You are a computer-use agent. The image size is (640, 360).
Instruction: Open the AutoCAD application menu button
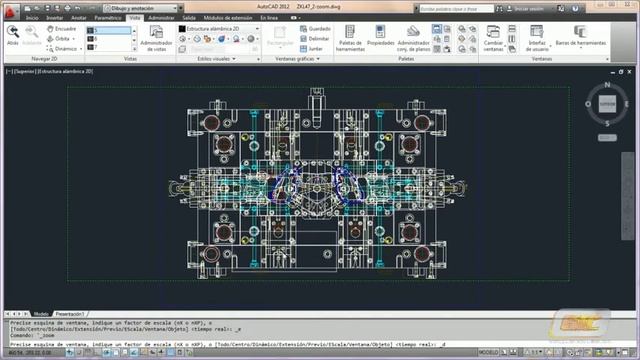click(11, 11)
